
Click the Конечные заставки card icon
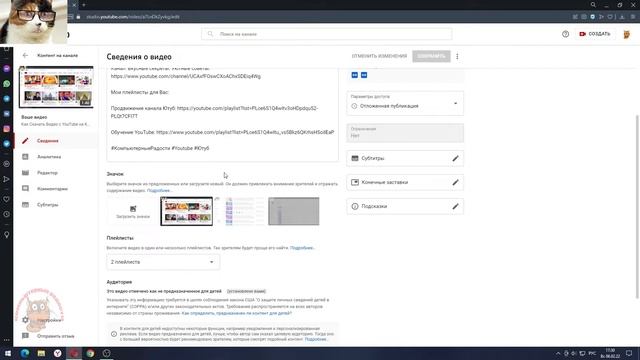[x=355, y=182]
